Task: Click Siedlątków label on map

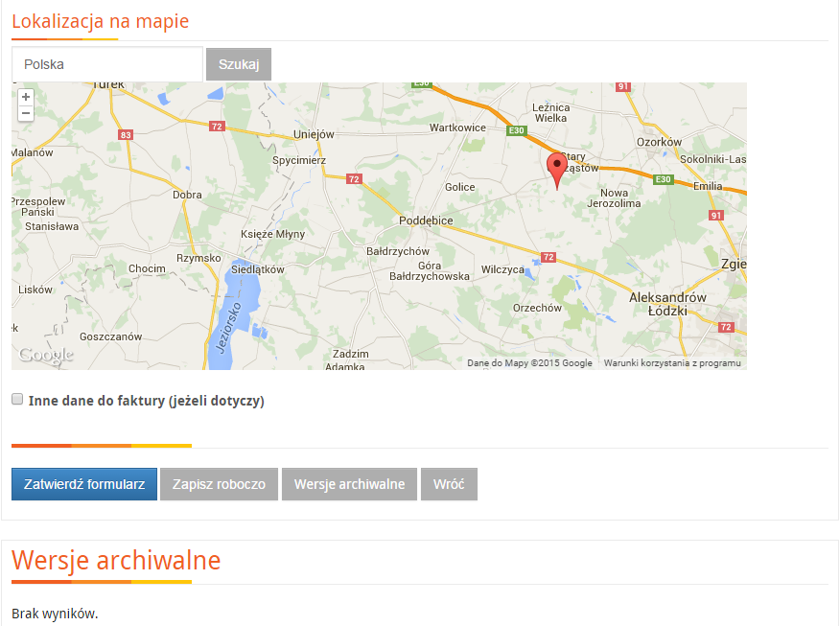Action: tap(258, 269)
